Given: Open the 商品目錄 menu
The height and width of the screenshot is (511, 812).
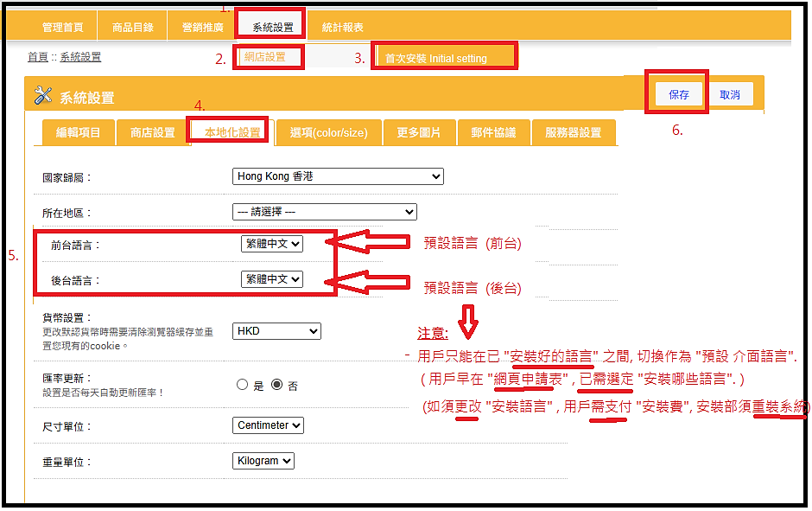Looking at the screenshot, I should pos(133,28).
